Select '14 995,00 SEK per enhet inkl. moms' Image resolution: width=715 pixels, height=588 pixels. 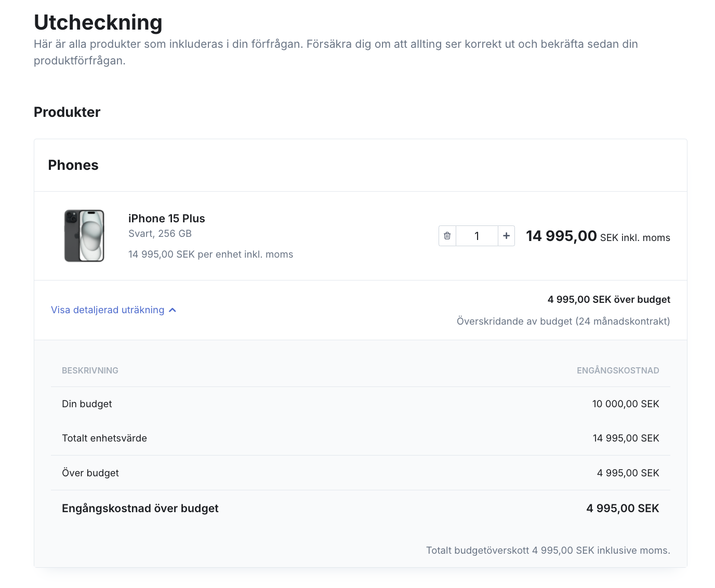[x=210, y=255]
